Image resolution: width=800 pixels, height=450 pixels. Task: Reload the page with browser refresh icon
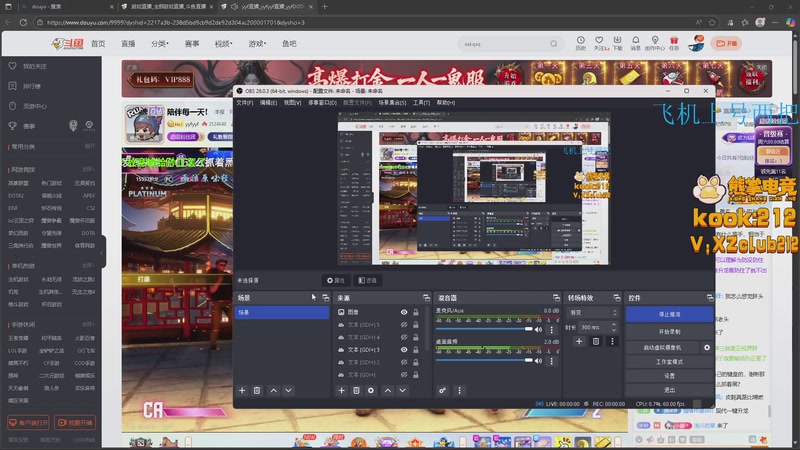(x=23, y=22)
